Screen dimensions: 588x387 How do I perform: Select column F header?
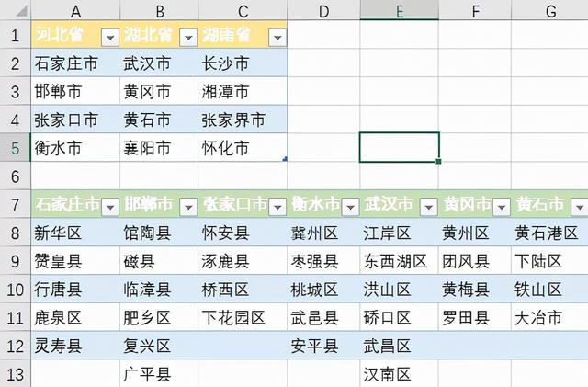pyautogui.click(x=475, y=11)
